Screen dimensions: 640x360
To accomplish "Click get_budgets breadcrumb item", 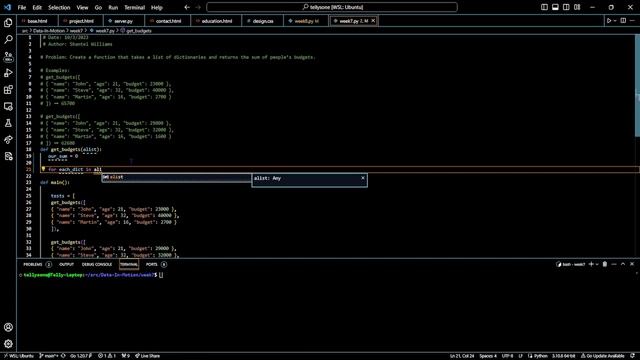I will [137, 31].
